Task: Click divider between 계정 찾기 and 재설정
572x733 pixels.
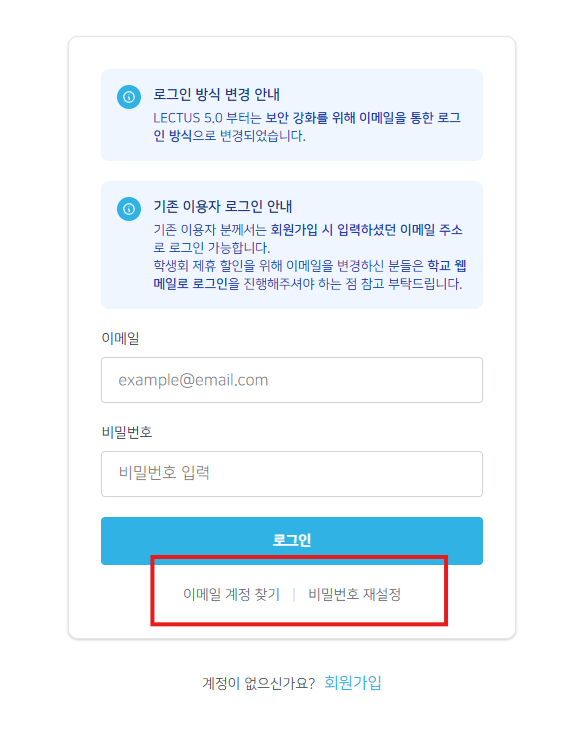Action: click(294, 595)
